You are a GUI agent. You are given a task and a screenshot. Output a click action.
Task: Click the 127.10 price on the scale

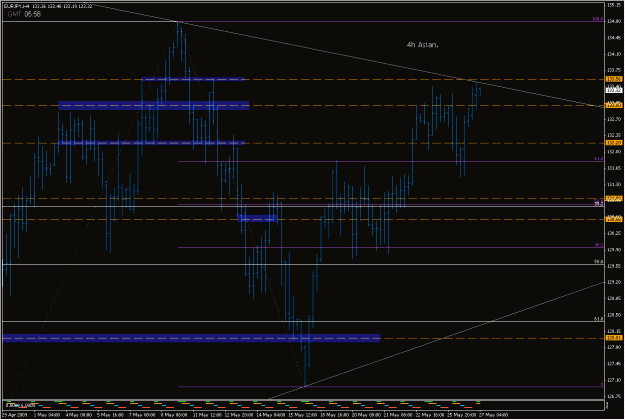pyautogui.click(x=614, y=380)
